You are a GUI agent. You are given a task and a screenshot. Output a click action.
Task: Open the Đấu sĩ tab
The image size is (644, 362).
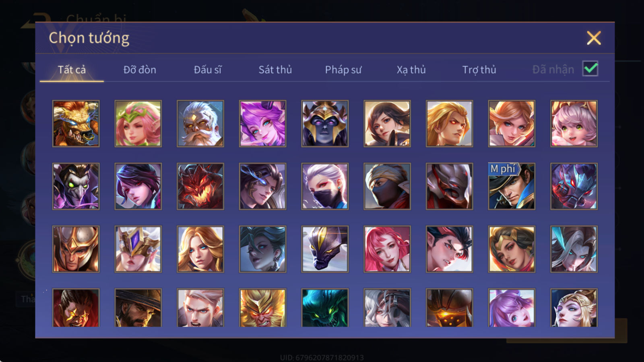(207, 70)
